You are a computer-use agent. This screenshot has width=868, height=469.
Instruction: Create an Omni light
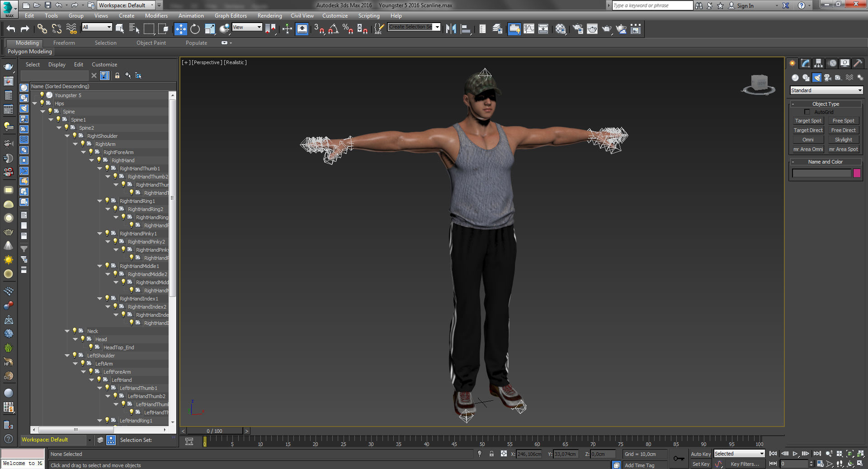(x=808, y=140)
